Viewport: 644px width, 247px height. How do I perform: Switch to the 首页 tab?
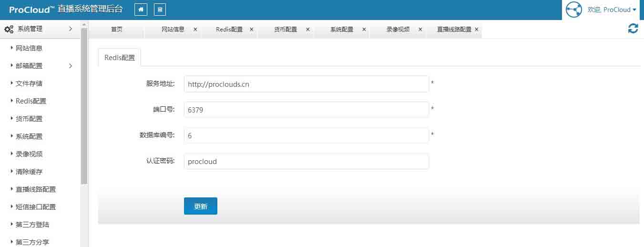tap(116, 29)
